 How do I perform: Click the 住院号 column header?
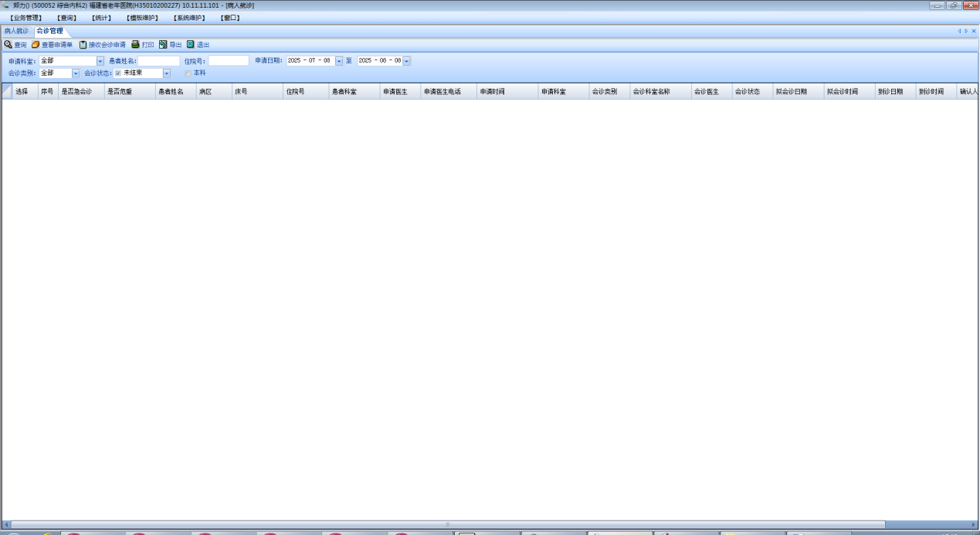click(x=306, y=91)
